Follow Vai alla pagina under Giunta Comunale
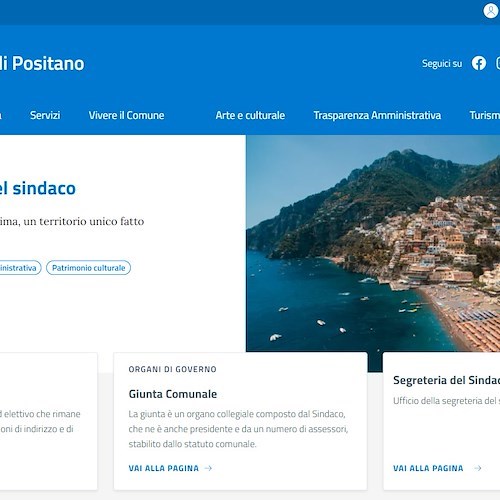The height and width of the screenshot is (500, 500). pyautogui.click(x=164, y=468)
